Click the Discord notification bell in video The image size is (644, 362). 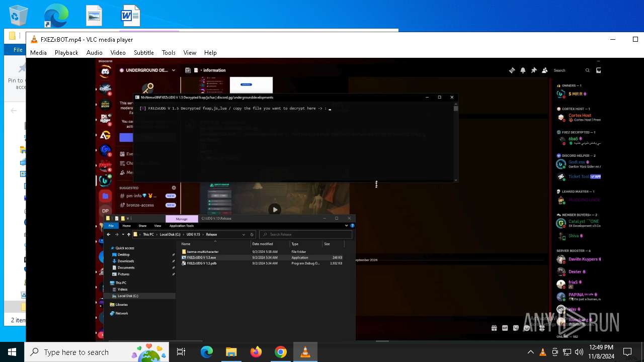(x=523, y=70)
